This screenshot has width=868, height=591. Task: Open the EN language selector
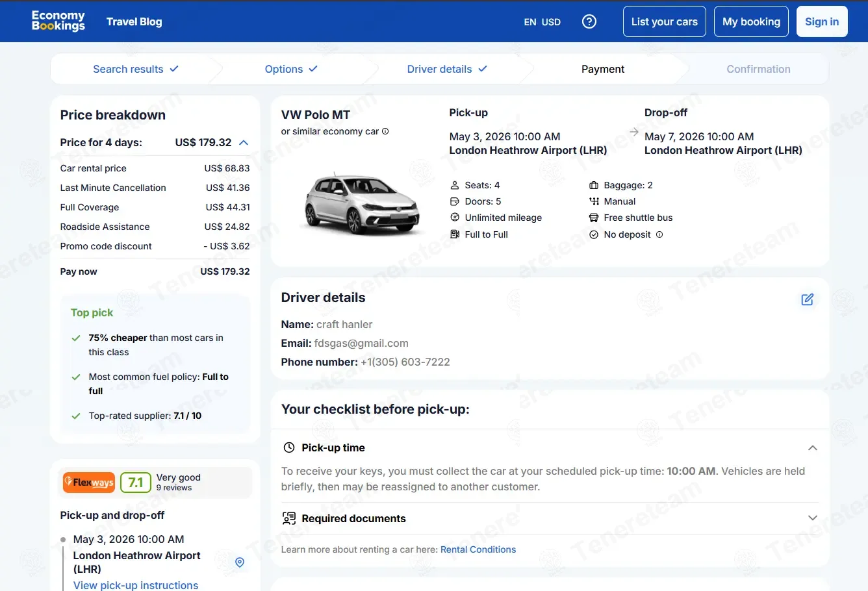point(530,22)
